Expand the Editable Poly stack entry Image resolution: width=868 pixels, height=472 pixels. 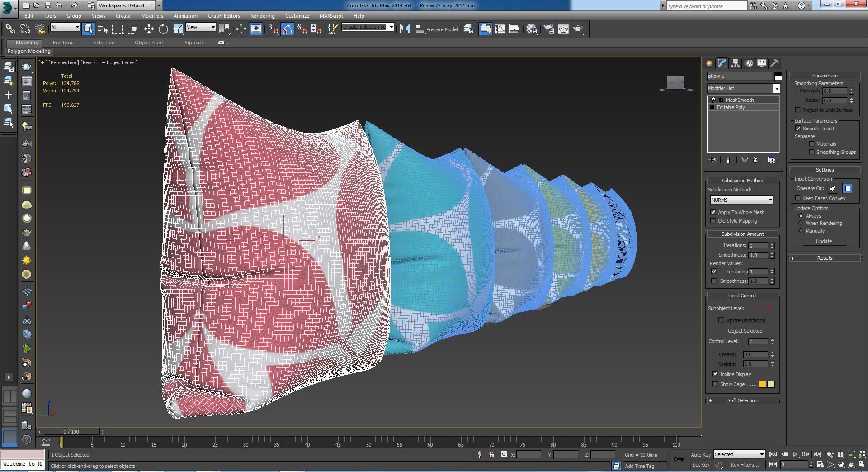[x=712, y=107]
